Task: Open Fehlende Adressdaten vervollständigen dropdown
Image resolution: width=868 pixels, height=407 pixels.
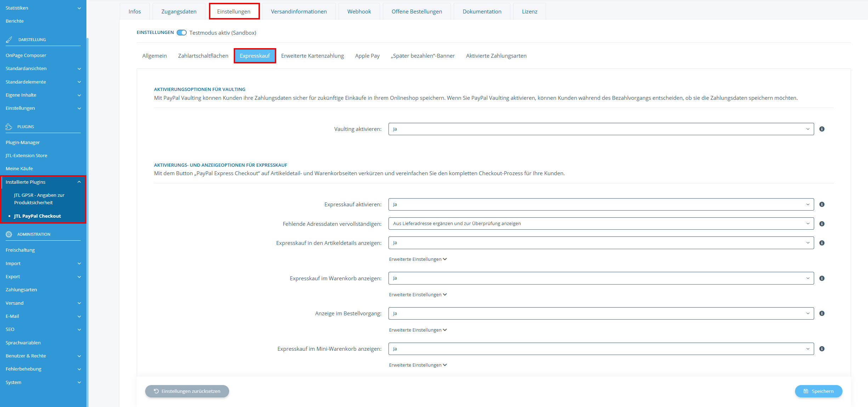Action: click(x=601, y=224)
